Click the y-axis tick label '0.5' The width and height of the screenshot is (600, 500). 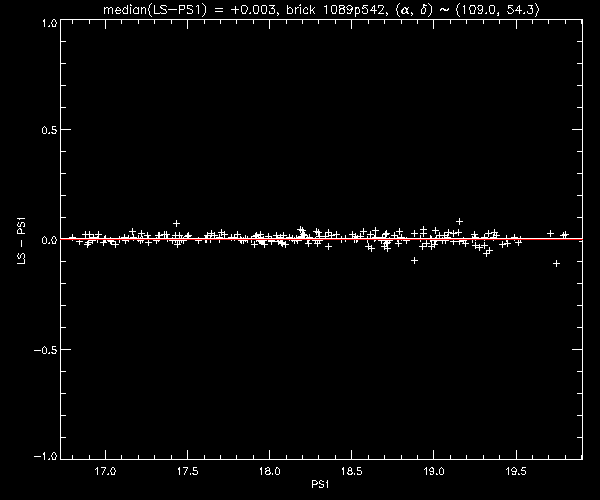[49, 130]
